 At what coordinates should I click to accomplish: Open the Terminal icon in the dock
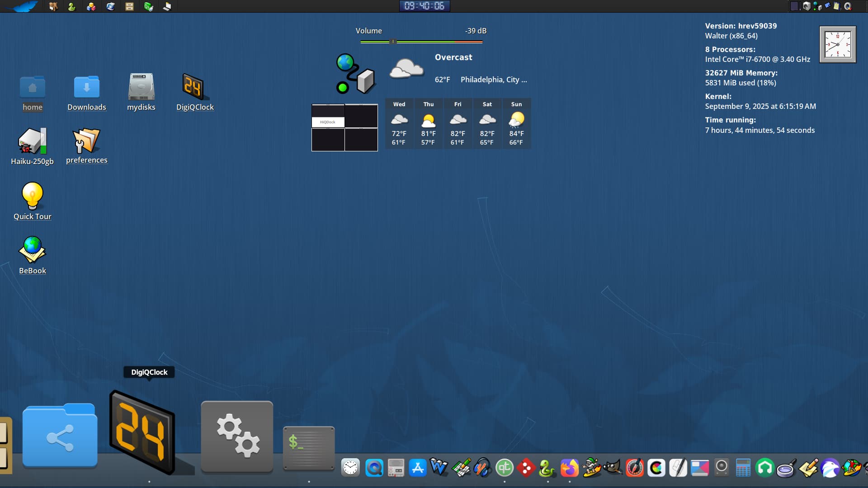tap(309, 448)
